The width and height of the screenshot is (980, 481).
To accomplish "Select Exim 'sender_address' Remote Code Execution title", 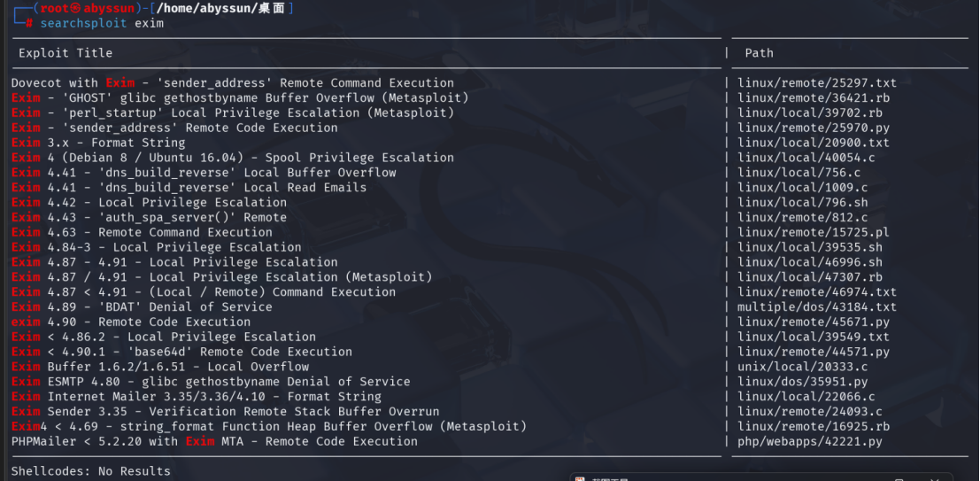I will click(174, 128).
